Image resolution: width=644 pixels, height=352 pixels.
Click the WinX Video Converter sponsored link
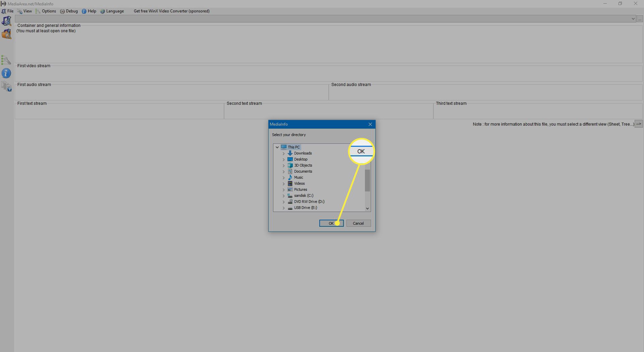point(172,11)
